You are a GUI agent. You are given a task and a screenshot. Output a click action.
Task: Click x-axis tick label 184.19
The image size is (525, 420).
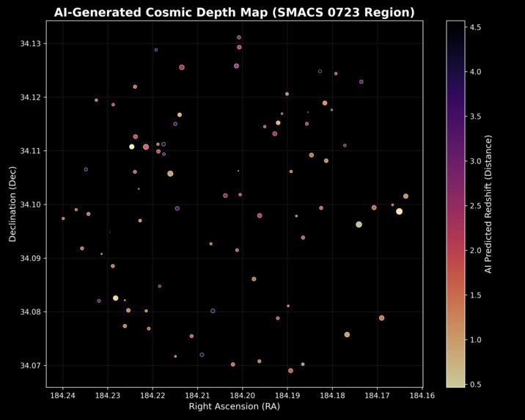coord(287,396)
